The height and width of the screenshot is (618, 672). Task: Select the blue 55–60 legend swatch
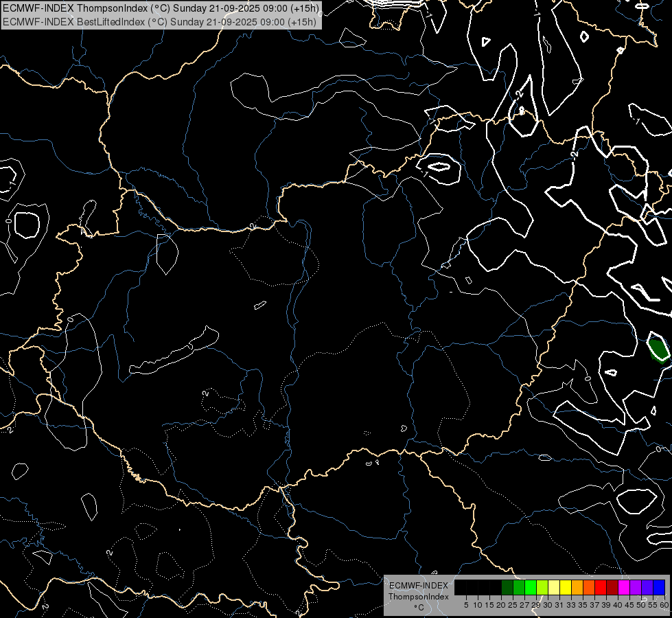(659, 587)
